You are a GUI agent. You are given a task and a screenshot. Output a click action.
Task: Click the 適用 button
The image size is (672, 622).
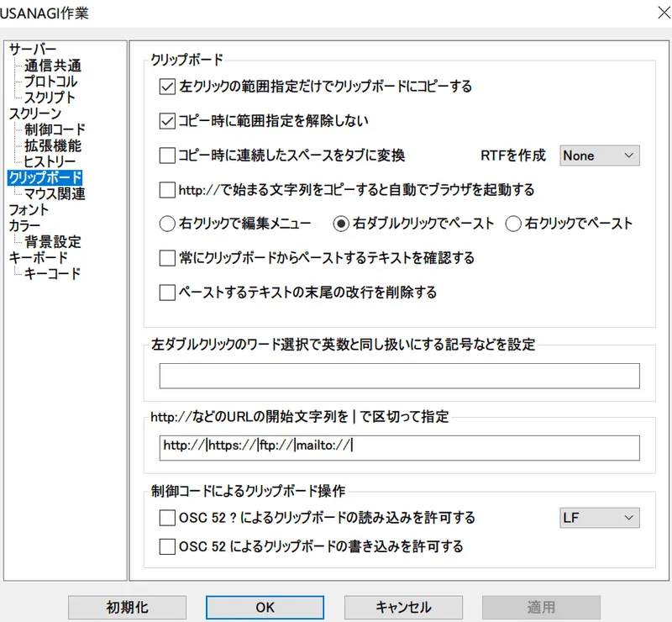(x=541, y=608)
